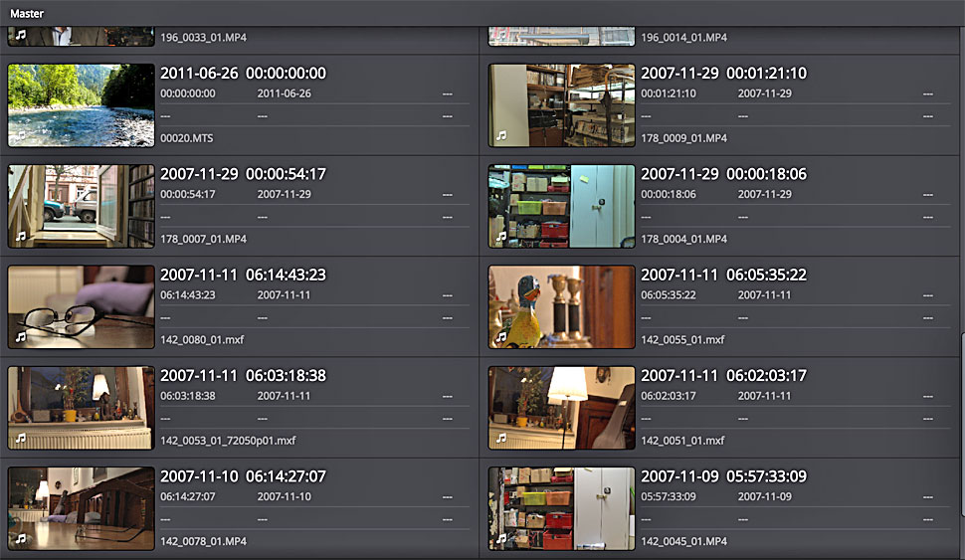Click the small date 2007-11-09 metadata value
The width and height of the screenshot is (965, 560).
765,496
